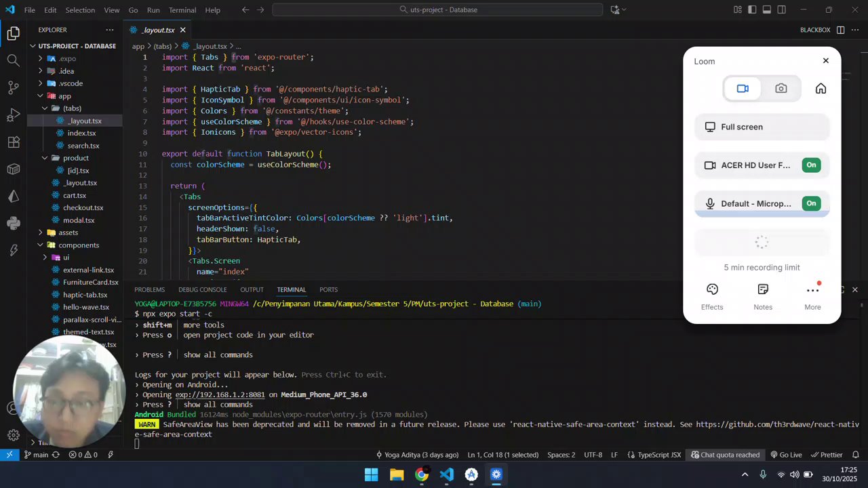This screenshot has height=488, width=868.
Task: Open Google Chrome from the taskbar
Action: (422, 474)
